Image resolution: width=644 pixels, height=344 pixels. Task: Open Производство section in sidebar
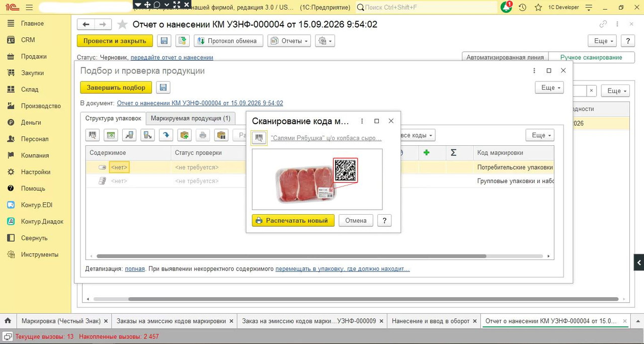pyautogui.click(x=41, y=106)
